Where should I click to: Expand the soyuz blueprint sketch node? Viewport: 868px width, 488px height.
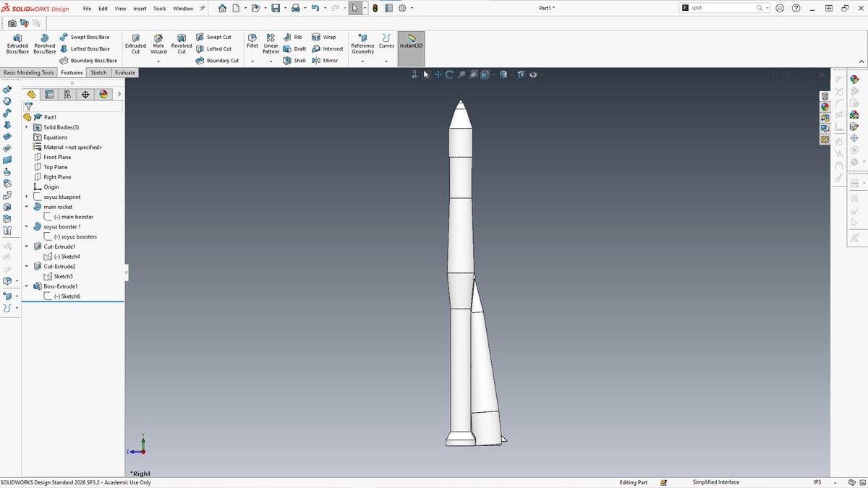click(x=27, y=197)
